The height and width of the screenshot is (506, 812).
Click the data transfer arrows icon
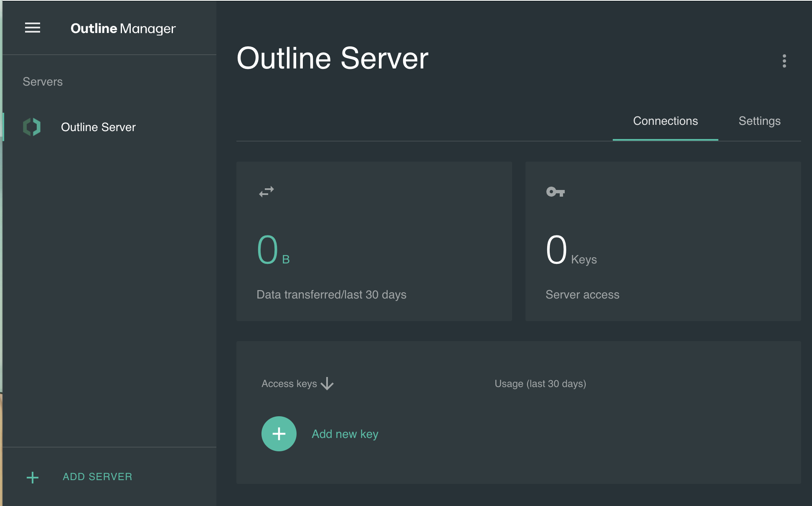[266, 192]
